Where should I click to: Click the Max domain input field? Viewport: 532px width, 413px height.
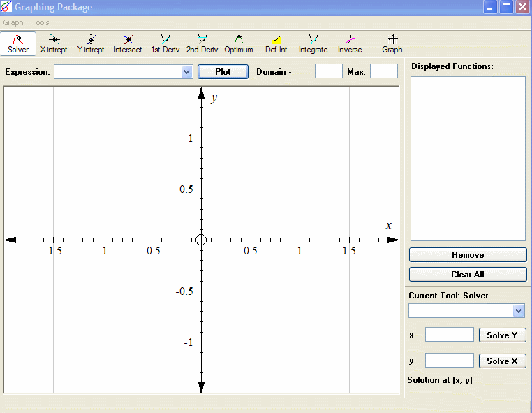[384, 71]
